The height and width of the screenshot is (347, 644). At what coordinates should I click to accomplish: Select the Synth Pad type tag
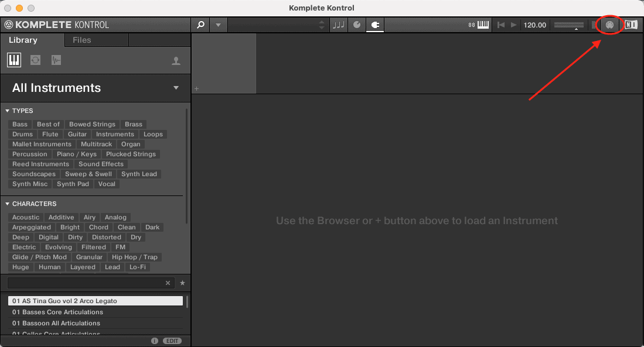pyautogui.click(x=73, y=184)
